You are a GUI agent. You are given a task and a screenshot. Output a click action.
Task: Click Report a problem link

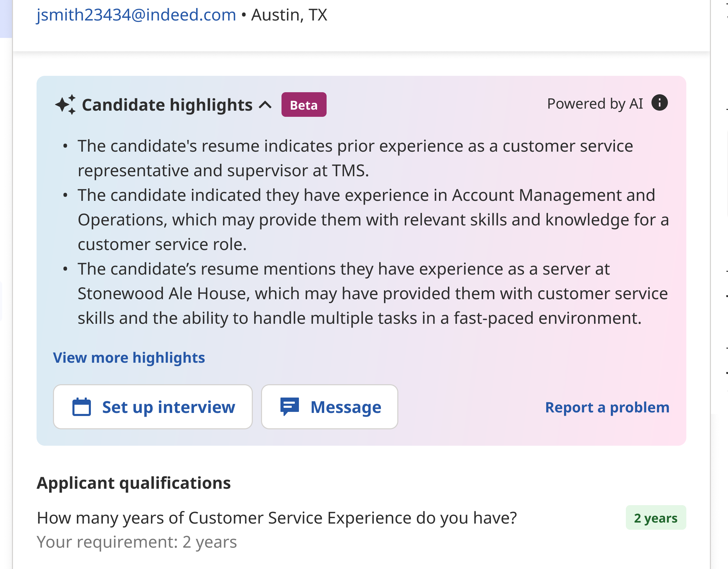click(x=607, y=407)
